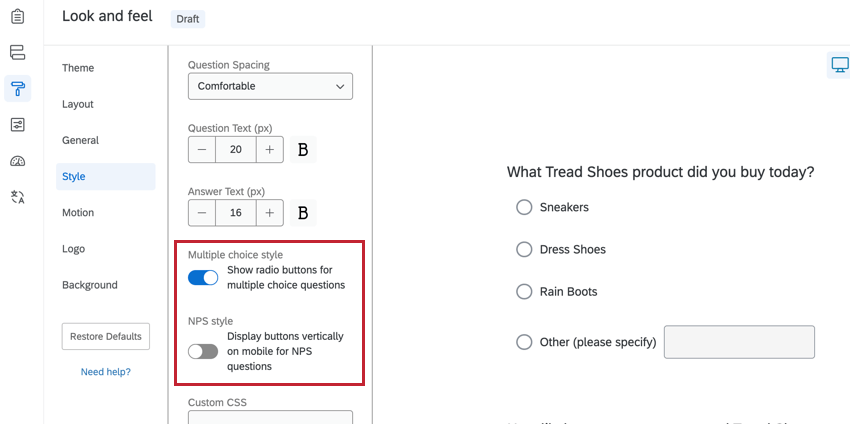
Task: Bold the Answer Text with B icon
Action: [x=303, y=213]
